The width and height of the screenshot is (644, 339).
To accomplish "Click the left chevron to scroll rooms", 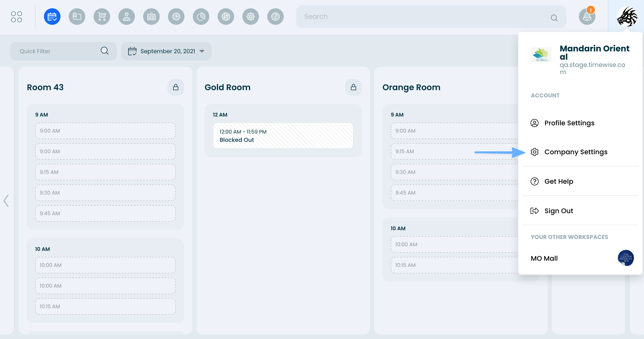I will (x=6, y=201).
